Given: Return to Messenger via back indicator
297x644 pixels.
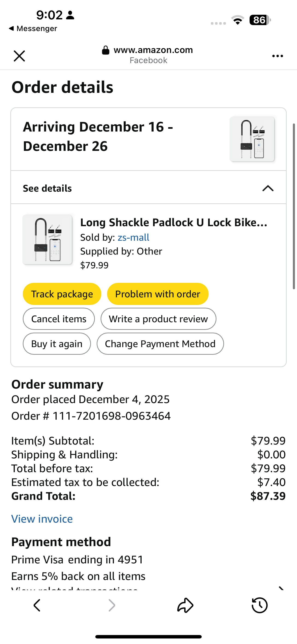Looking at the screenshot, I should (33, 29).
